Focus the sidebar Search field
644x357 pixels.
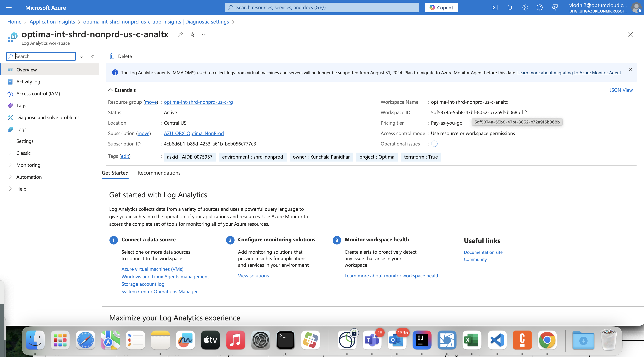[x=41, y=56]
